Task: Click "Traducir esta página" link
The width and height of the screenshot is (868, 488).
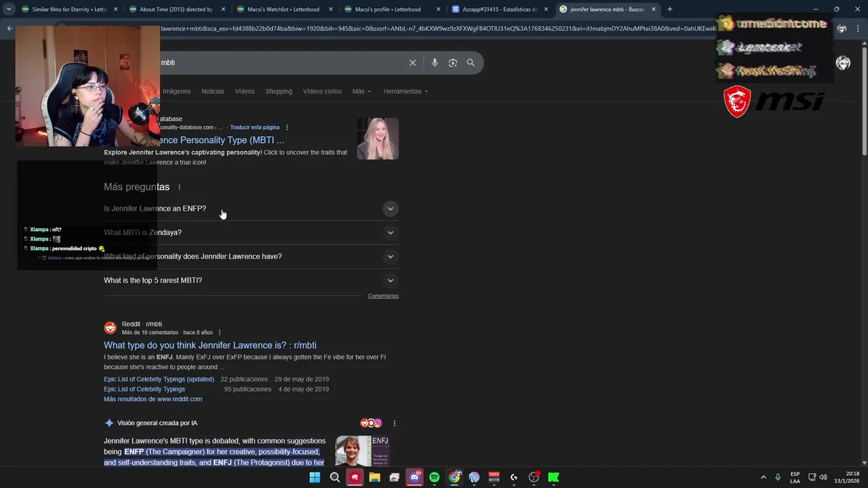Action: [x=254, y=127]
